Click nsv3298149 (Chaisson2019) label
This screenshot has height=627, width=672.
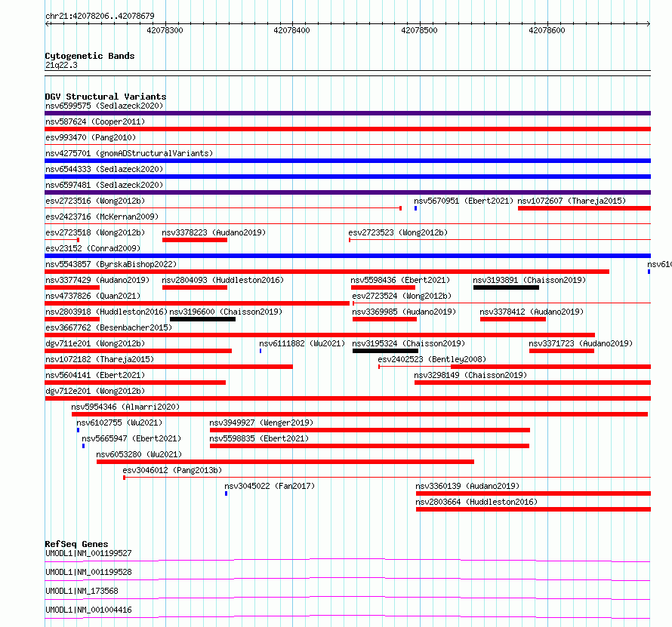tap(470, 375)
